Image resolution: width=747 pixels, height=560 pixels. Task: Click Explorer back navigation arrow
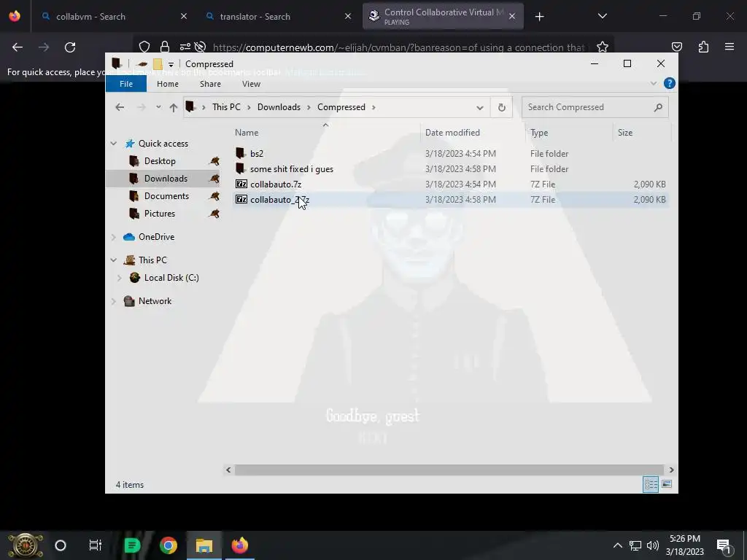click(x=120, y=107)
